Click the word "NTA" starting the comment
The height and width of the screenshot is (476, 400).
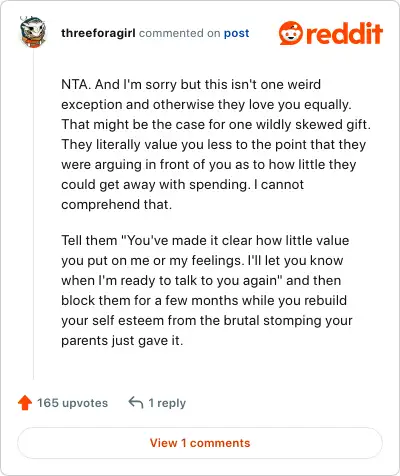pos(75,84)
